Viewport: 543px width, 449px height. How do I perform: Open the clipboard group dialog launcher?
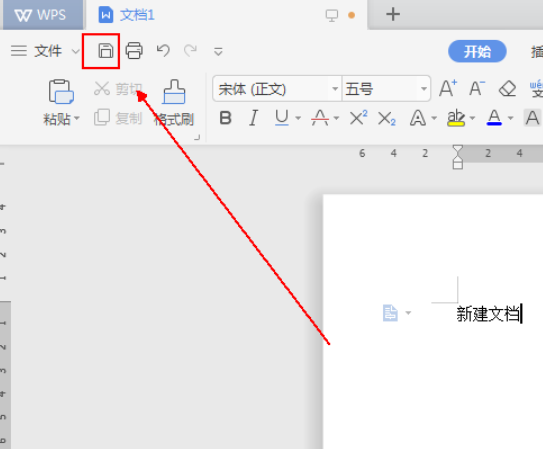click(197, 137)
